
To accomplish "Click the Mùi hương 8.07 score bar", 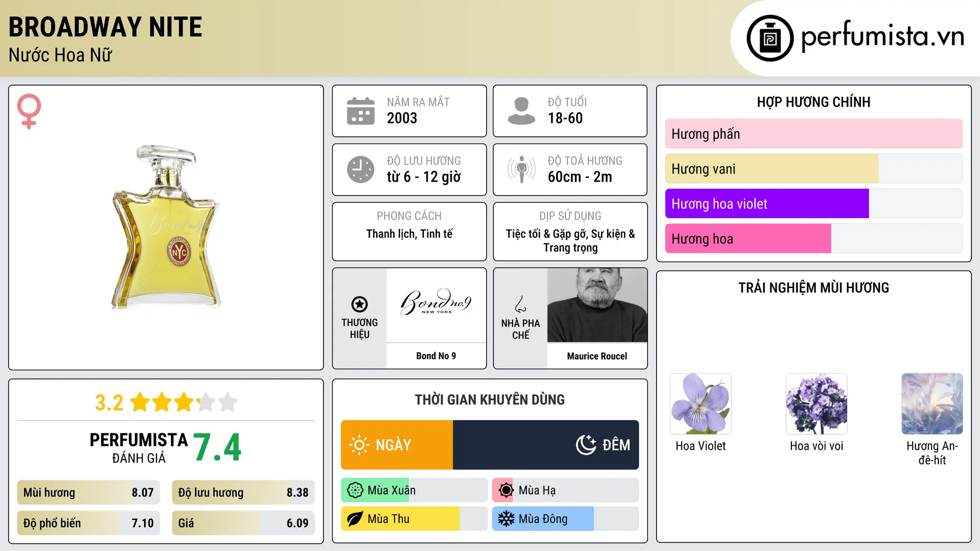I will pyautogui.click(x=89, y=493).
